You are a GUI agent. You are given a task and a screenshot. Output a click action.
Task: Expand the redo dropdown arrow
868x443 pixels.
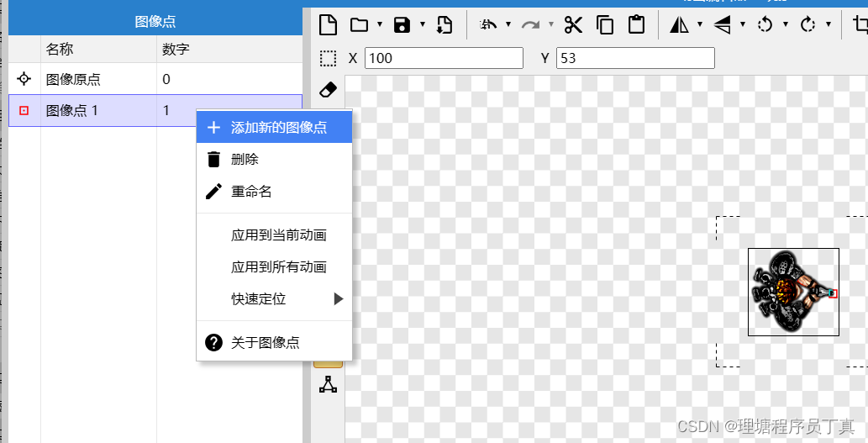click(551, 24)
